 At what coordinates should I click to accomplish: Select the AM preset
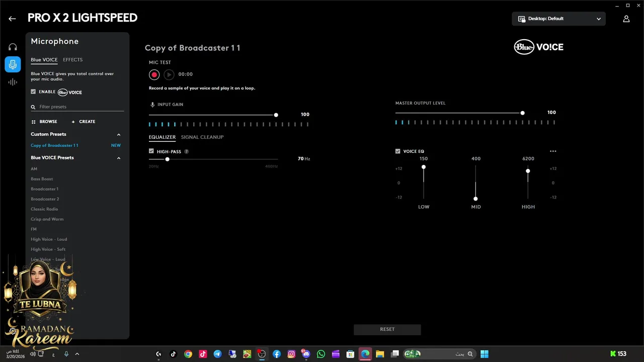click(x=34, y=169)
